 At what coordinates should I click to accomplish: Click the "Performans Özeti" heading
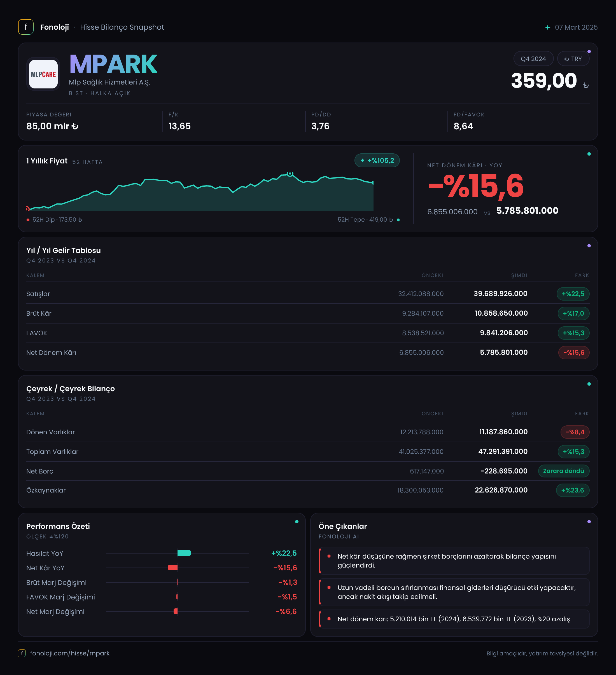58,526
